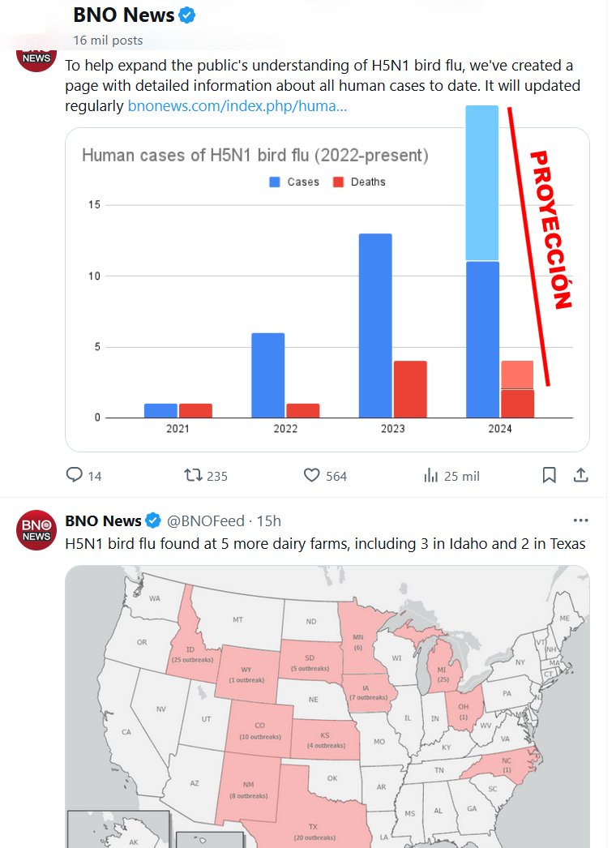Click the @BNOFeed handle
Screen dimensions: 616x848
pos(205,520)
